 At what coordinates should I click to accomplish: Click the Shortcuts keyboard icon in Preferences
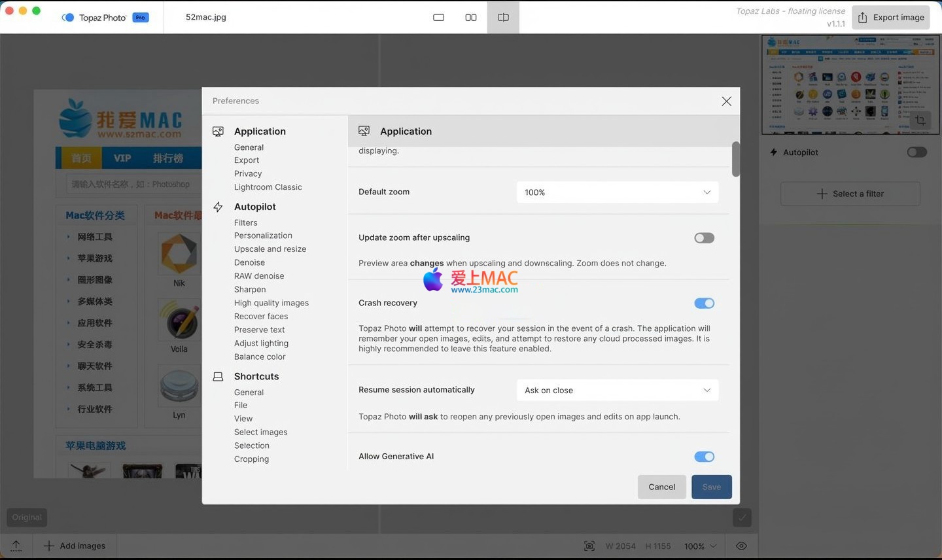coord(218,377)
